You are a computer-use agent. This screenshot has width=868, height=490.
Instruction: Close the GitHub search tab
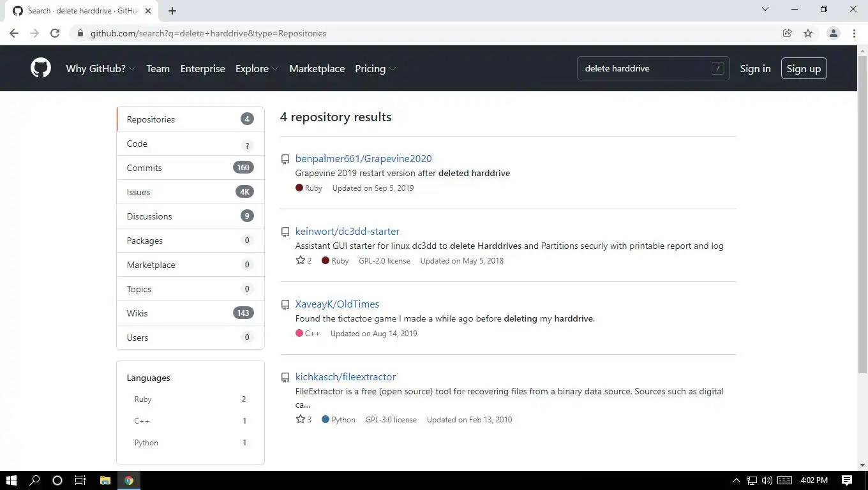pyautogui.click(x=148, y=11)
